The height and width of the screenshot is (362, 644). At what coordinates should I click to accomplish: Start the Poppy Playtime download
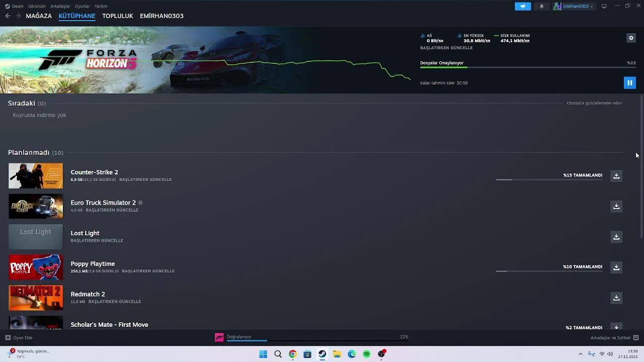click(x=616, y=267)
